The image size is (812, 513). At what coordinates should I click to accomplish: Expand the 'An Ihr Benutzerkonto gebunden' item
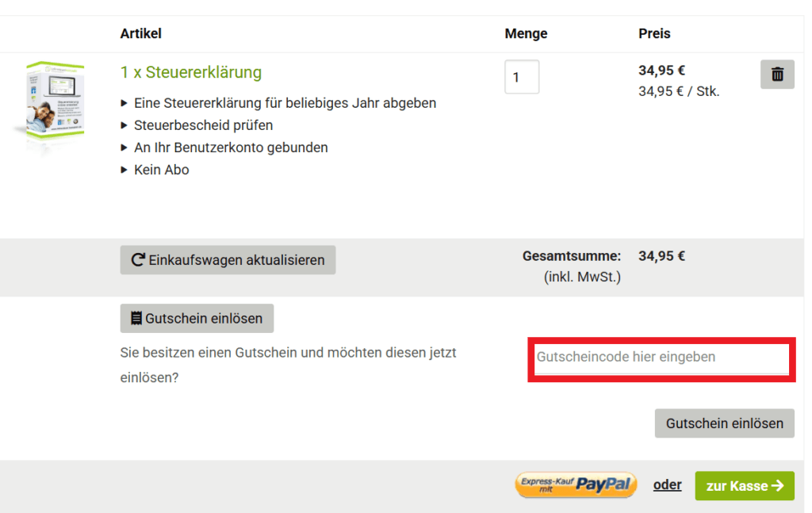coord(124,147)
